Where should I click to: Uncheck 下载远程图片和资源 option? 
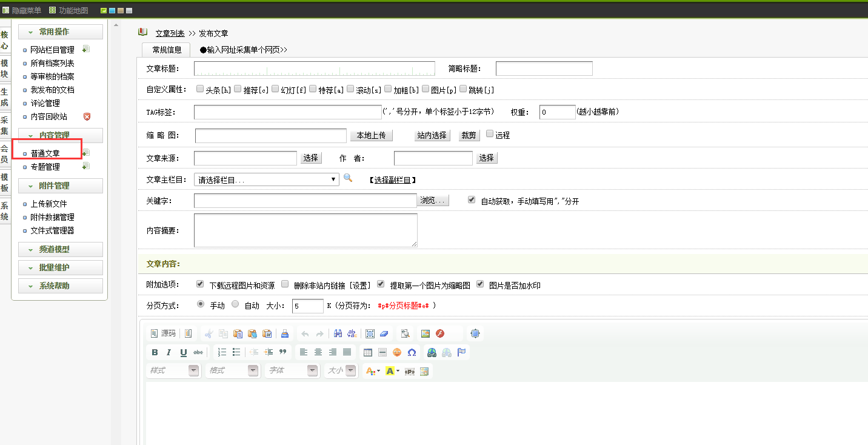[x=200, y=283]
